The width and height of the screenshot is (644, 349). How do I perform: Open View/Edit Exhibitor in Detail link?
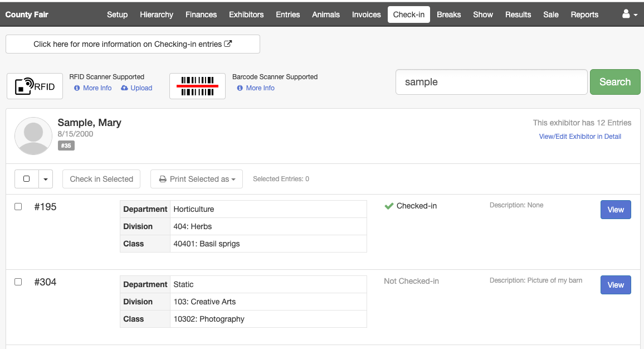point(580,137)
